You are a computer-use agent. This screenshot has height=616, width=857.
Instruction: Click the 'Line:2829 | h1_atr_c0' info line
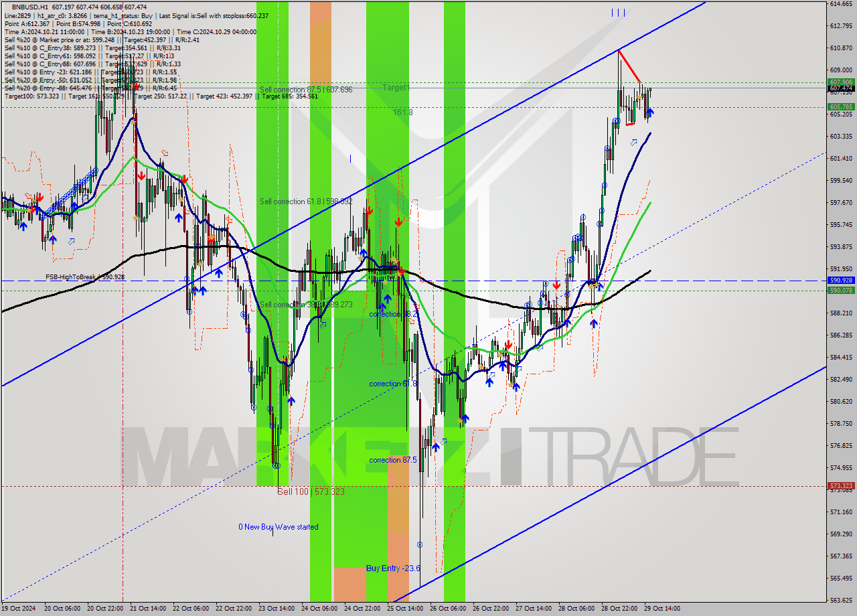(136, 15)
